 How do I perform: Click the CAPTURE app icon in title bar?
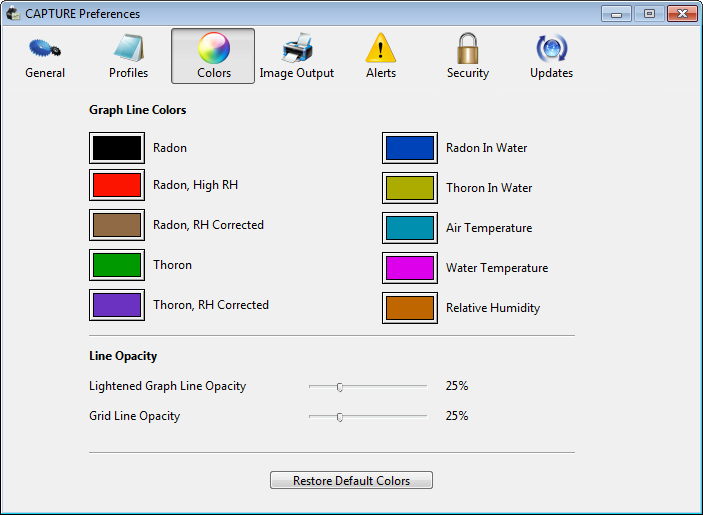tap(13, 13)
